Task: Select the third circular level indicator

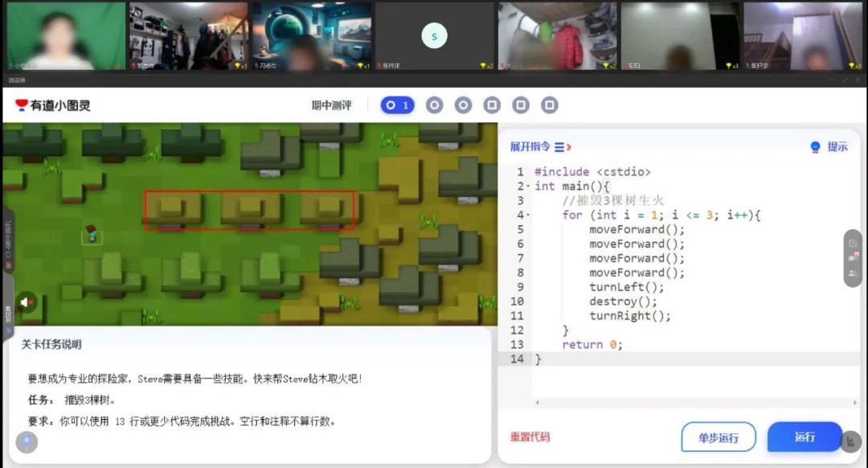Action: (464, 105)
